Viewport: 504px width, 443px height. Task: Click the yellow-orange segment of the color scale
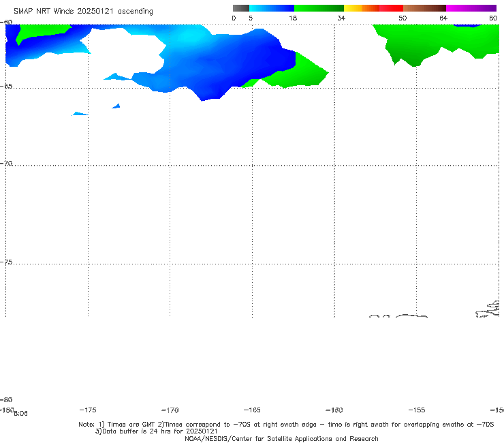click(x=362, y=8)
